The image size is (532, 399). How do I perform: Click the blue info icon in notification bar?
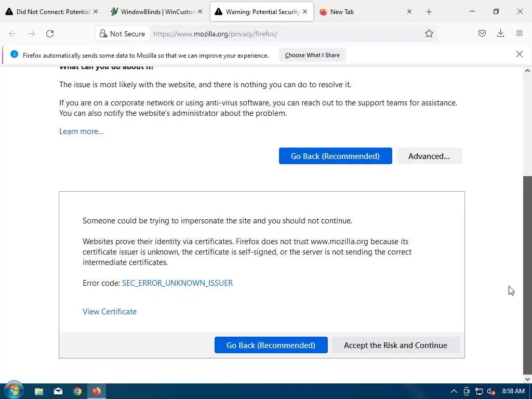[14, 54]
